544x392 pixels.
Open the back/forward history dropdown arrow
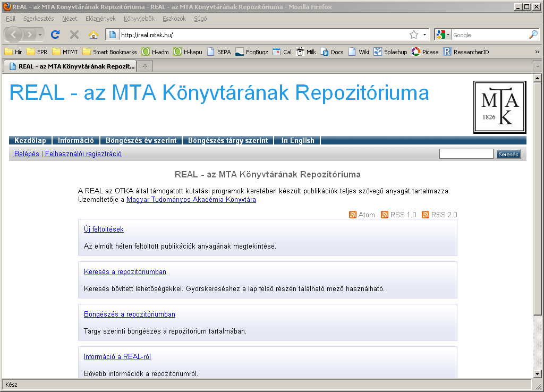[40, 35]
